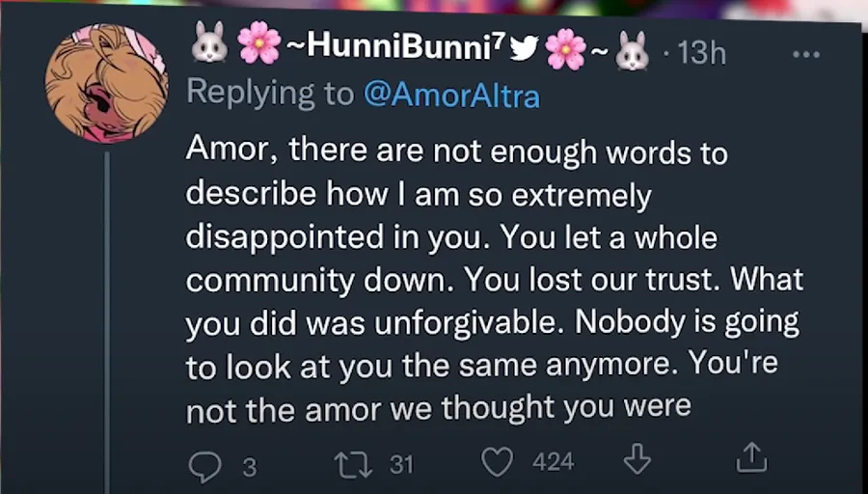Click the pink flower emoji before HunniBunni
The image size is (868, 494).
click(258, 44)
